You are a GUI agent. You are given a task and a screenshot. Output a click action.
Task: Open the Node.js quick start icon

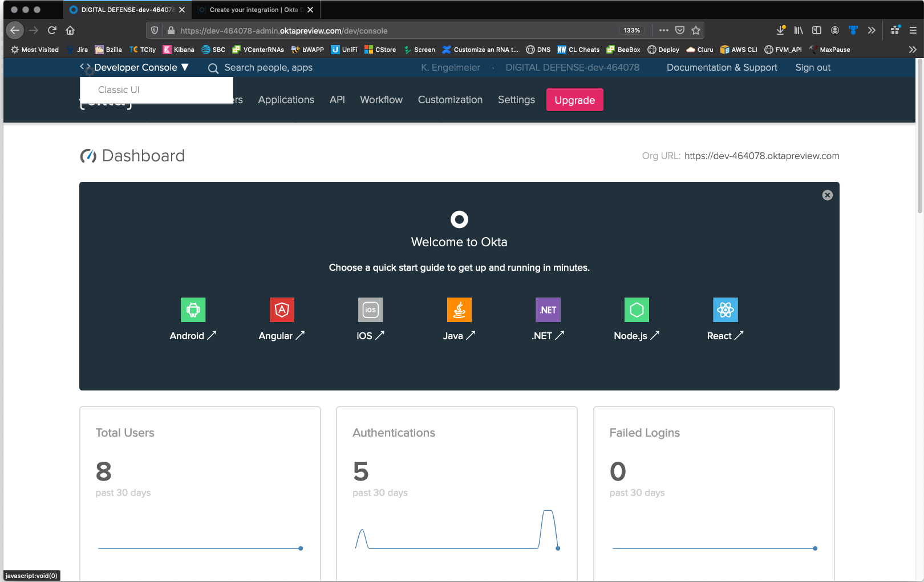click(637, 310)
